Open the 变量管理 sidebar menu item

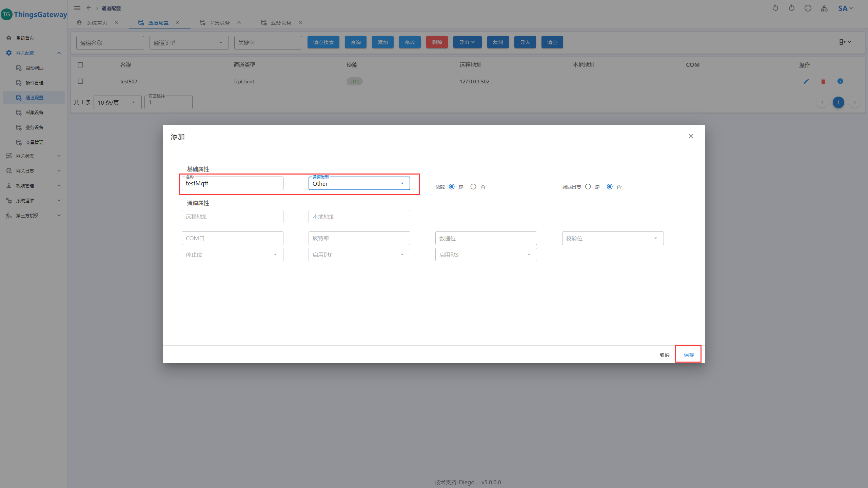tap(34, 142)
